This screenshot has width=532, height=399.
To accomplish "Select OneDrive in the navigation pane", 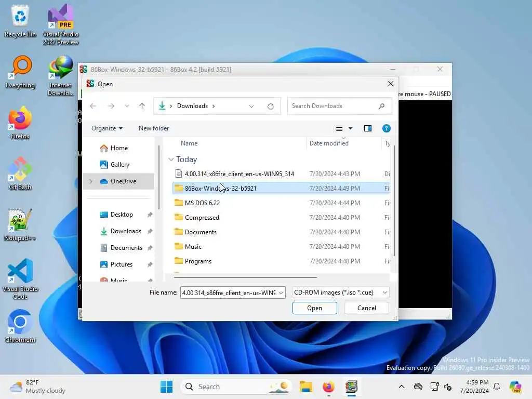I will point(119,181).
